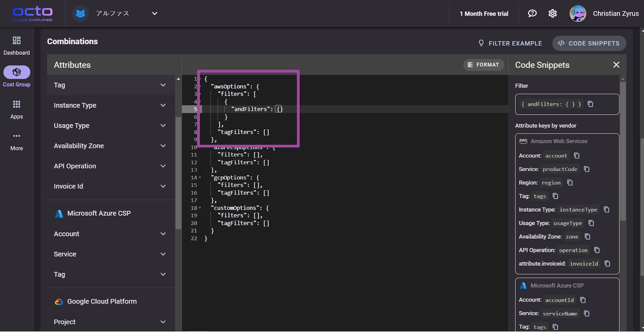The image size is (644, 332).
Task: Click the Microsoft Azure CSP snippet heading
Action: click(557, 285)
